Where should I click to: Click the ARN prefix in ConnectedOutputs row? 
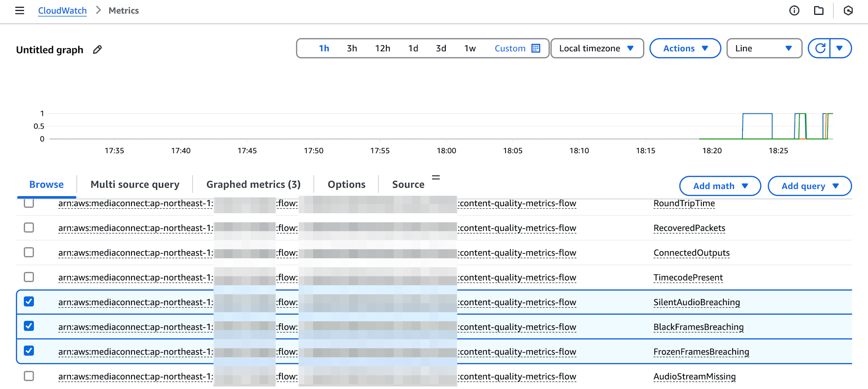136,253
